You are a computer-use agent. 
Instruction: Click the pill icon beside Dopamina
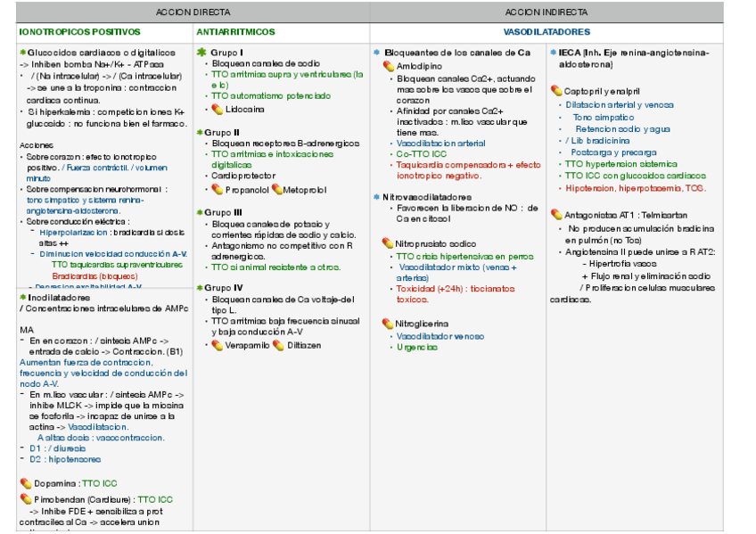(x=26, y=483)
